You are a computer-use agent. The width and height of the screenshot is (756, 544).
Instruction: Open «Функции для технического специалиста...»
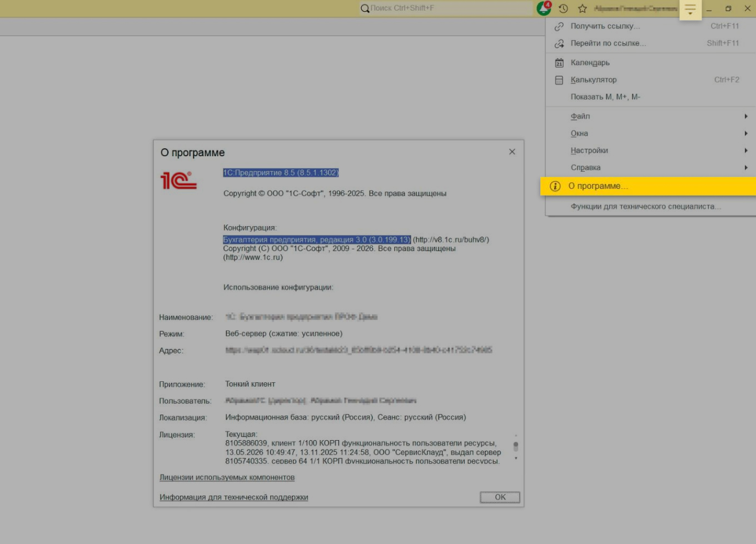click(x=650, y=207)
